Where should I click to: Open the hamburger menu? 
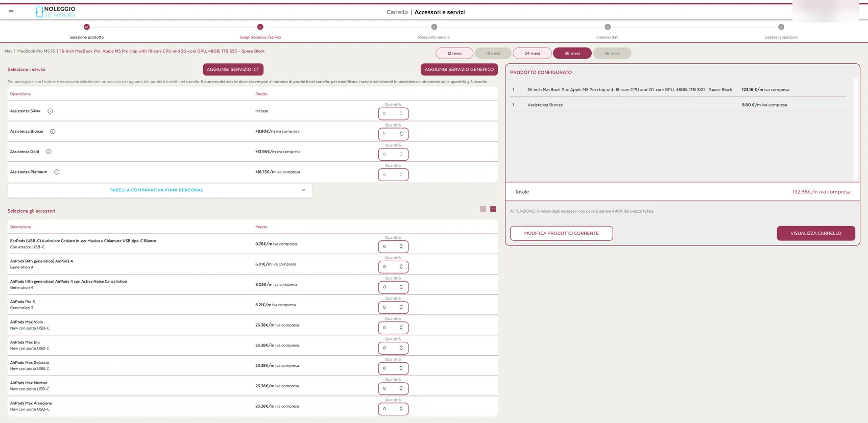click(11, 12)
